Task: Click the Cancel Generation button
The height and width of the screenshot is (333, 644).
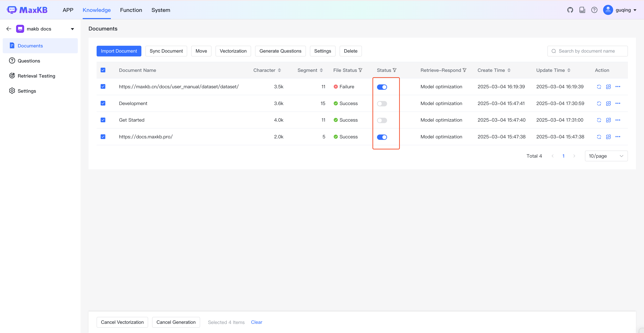Action: coord(176,322)
